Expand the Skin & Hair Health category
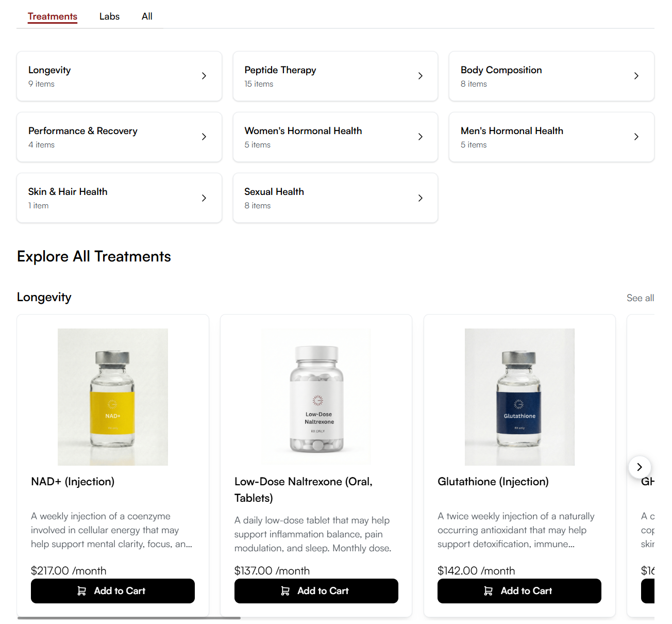 click(x=119, y=198)
